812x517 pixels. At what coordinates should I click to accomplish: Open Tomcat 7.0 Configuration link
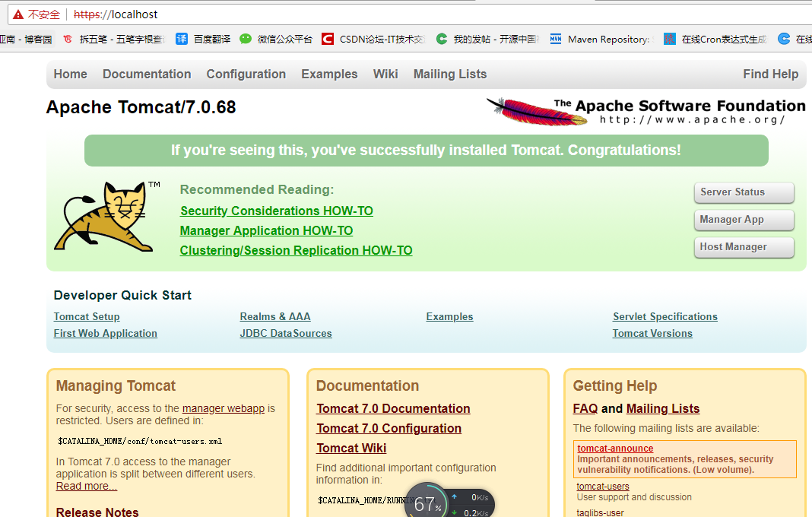389,428
